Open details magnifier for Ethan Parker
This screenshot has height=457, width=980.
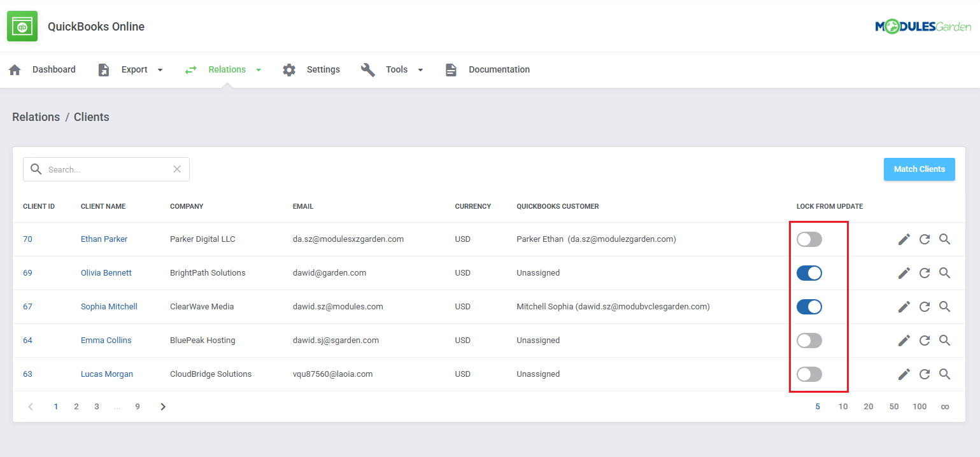click(945, 239)
